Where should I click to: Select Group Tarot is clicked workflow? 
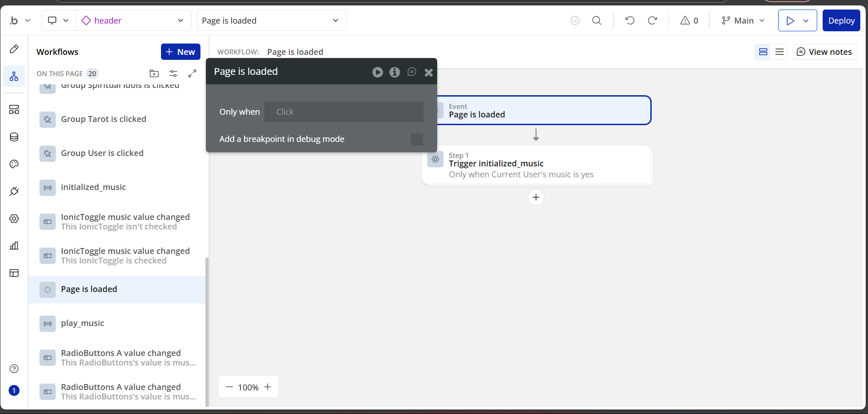click(103, 119)
